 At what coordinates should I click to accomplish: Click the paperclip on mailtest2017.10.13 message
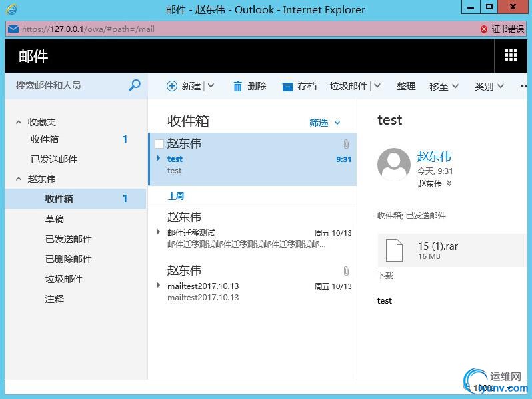click(x=346, y=271)
